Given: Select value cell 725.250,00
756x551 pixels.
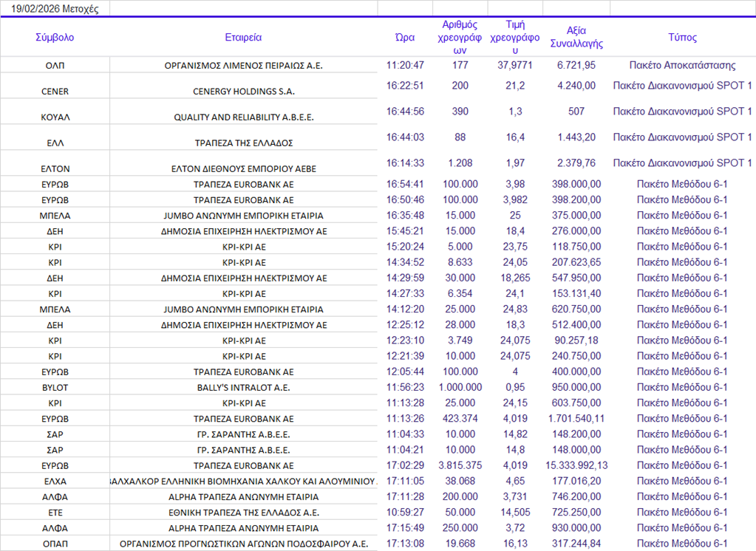Looking at the screenshot, I should tap(576, 512).
